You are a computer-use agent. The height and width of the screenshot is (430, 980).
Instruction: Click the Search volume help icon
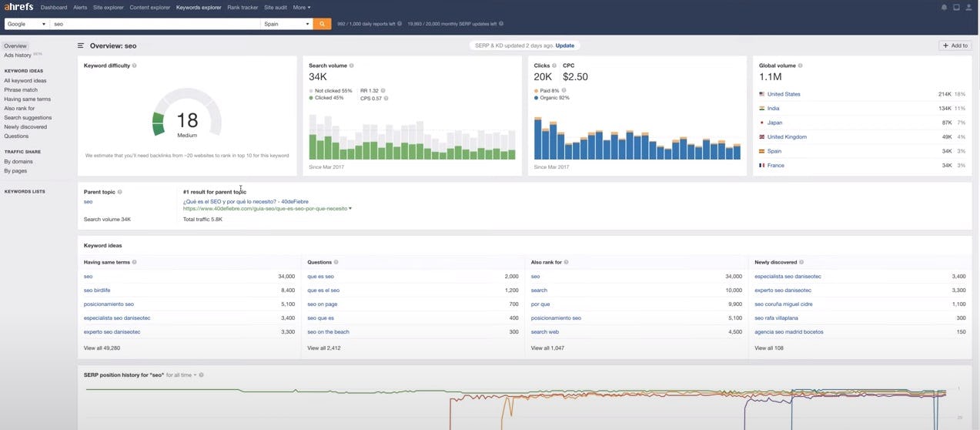tap(352, 66)
